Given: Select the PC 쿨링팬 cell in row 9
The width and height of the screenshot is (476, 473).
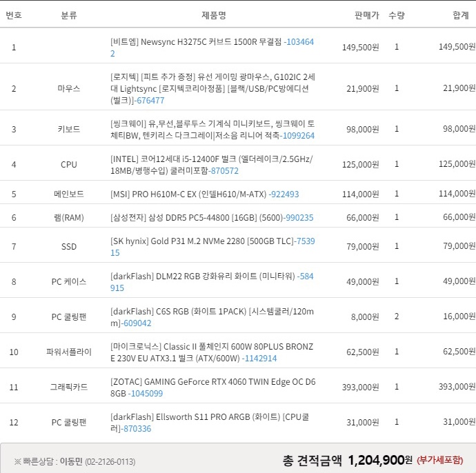Looking at the screenshot, I should coord(69,317).
